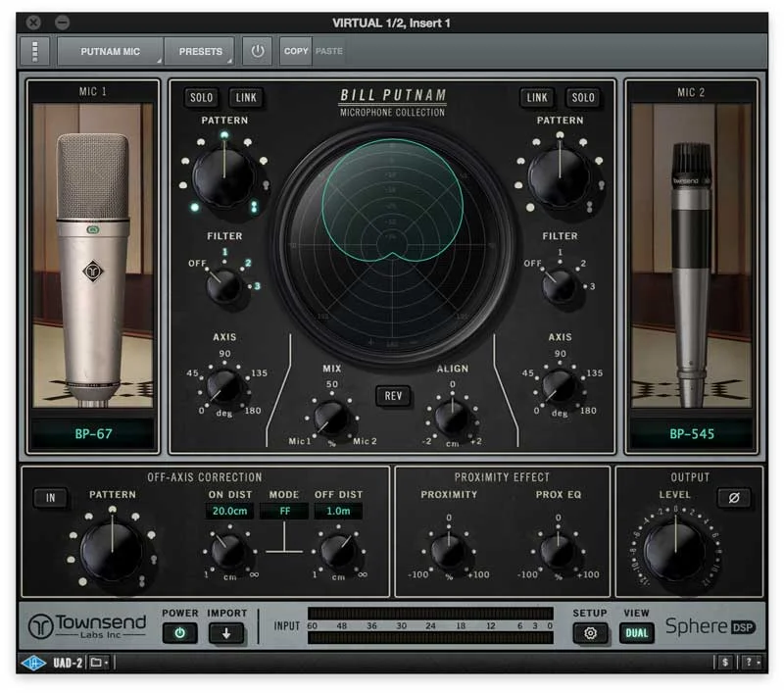
Task: Click the off-axis correction PATTERN knob
Action: pos(112,550)
